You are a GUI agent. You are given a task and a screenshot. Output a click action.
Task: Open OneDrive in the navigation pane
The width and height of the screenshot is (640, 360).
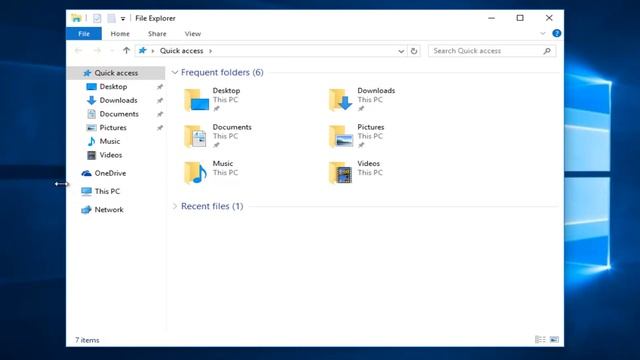(x=110, y=173)
